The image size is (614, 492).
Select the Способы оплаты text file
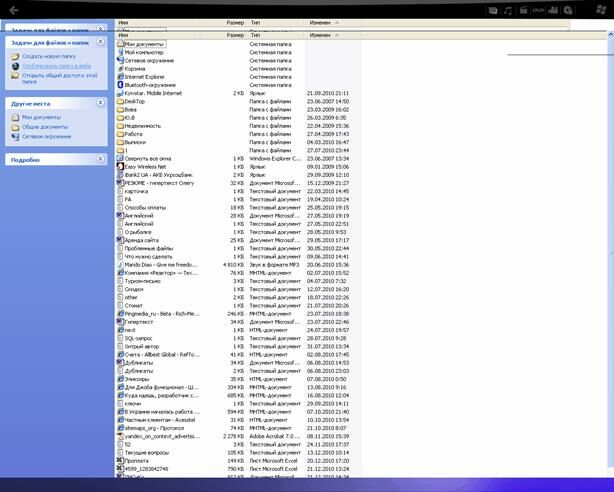tap(145, 208)
